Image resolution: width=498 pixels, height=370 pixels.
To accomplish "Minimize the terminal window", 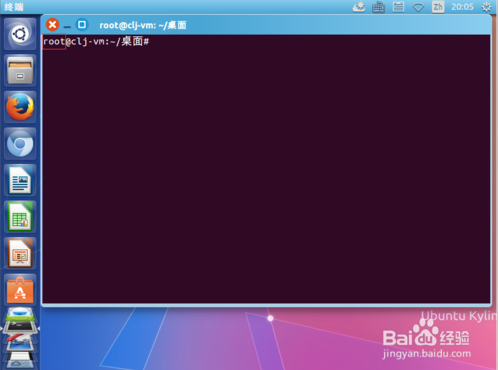I will 67,25.
